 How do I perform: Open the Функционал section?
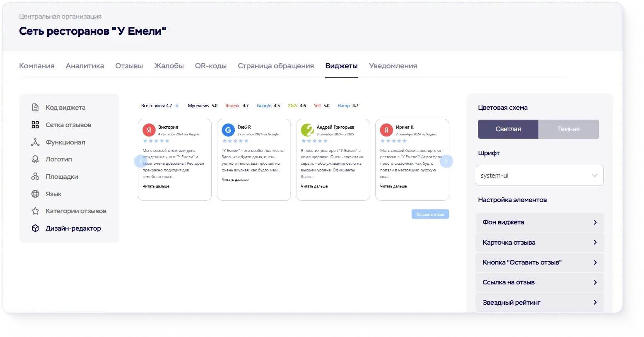click(x=65, y=142)
